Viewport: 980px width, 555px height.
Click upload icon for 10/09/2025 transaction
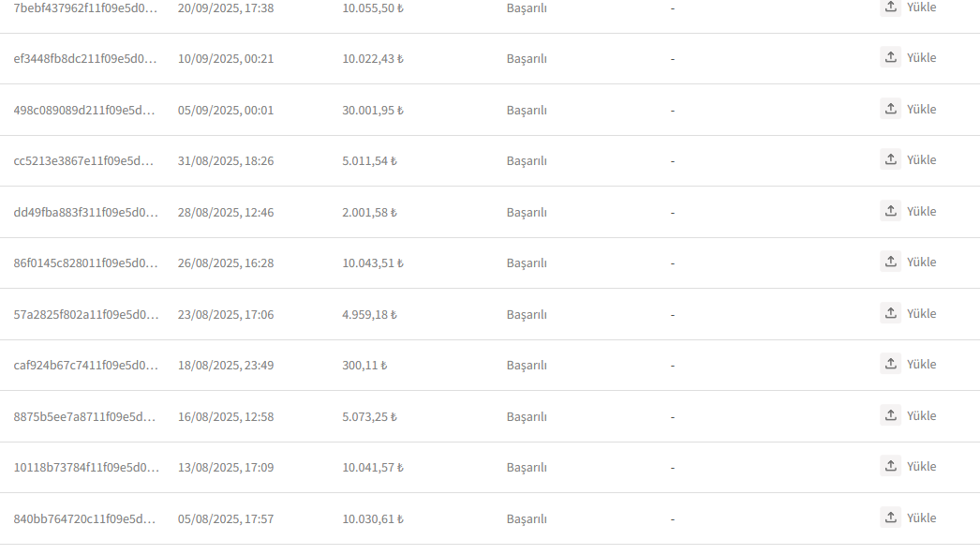pyautogui.click(x=891, y=57)
